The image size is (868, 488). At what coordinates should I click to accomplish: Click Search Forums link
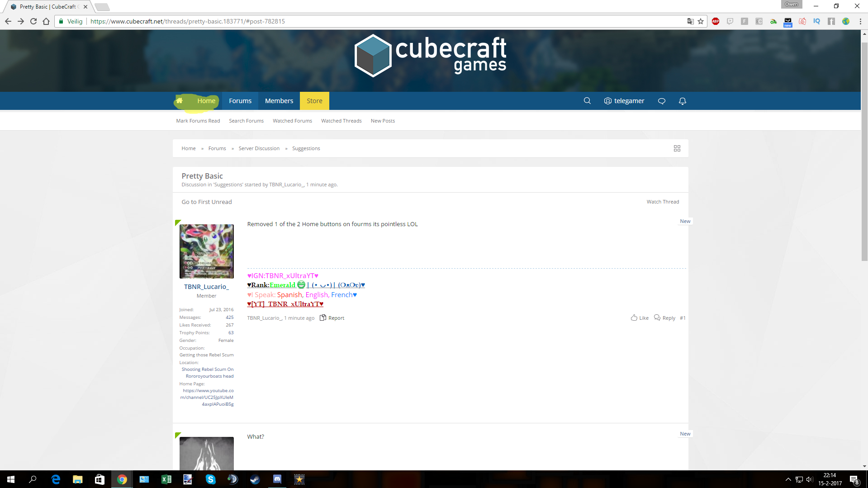(x=246, y=121)
